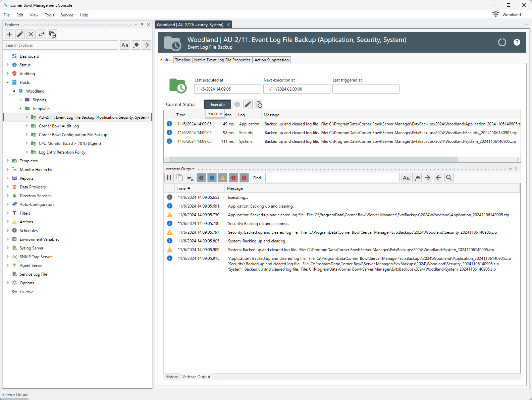
Task: Expand the Corner Bowl Audit Log template
Action: 27,126
